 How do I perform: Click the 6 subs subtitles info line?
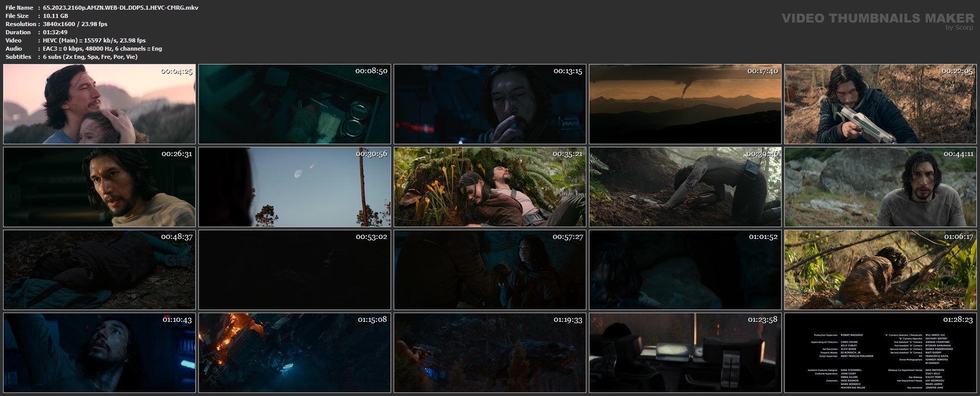pos(90,57)
